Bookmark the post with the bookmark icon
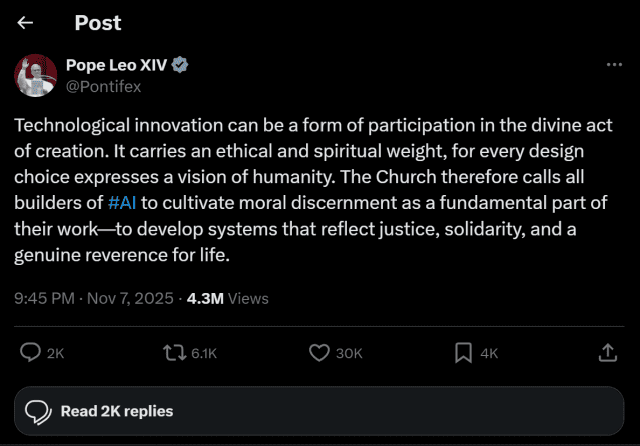Viewport: 640px width, 446px height. [x=464, y=352]
